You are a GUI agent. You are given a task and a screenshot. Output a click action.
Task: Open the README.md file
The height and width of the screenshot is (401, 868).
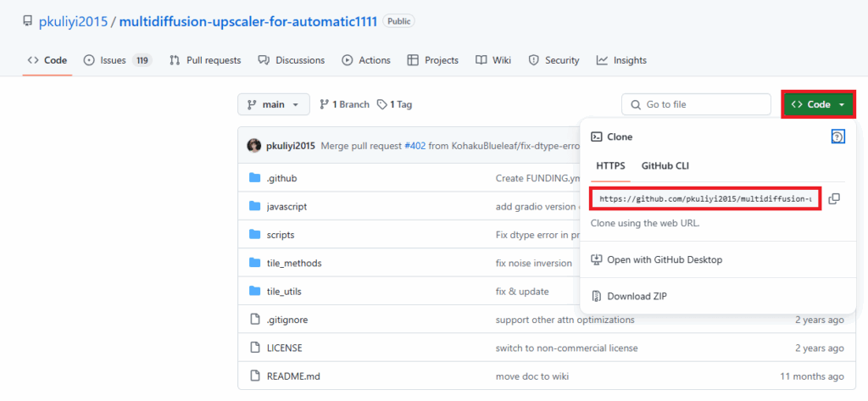[x=293, y=376]
